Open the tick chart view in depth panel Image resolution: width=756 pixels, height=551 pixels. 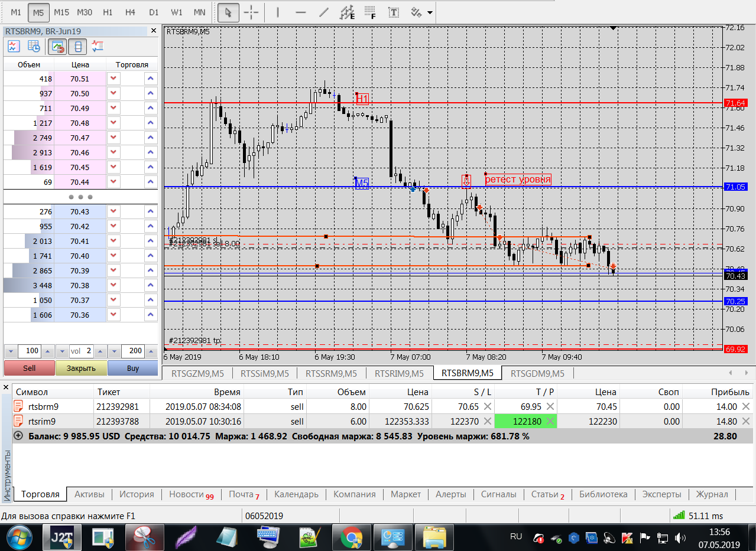click(14, 46)
